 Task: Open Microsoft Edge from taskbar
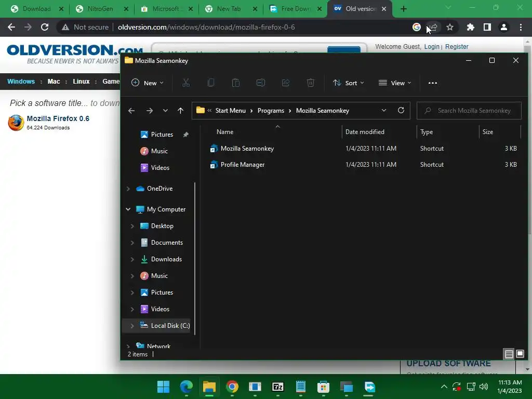[187, 387]
